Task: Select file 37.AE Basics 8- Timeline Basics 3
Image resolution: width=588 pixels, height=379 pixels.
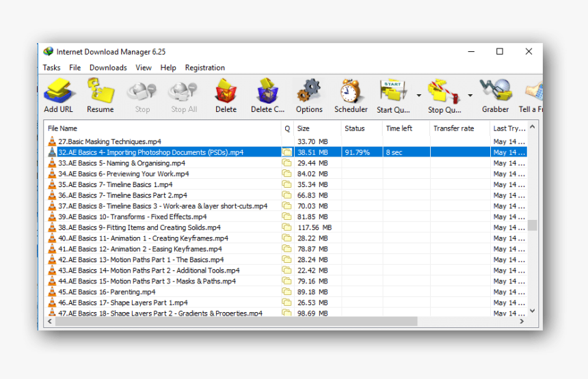Action: click(163, 206)
